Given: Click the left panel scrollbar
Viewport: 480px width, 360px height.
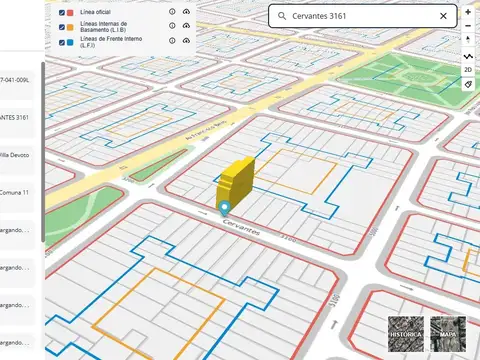Looking at the screenshot, I should click(43, 152).
